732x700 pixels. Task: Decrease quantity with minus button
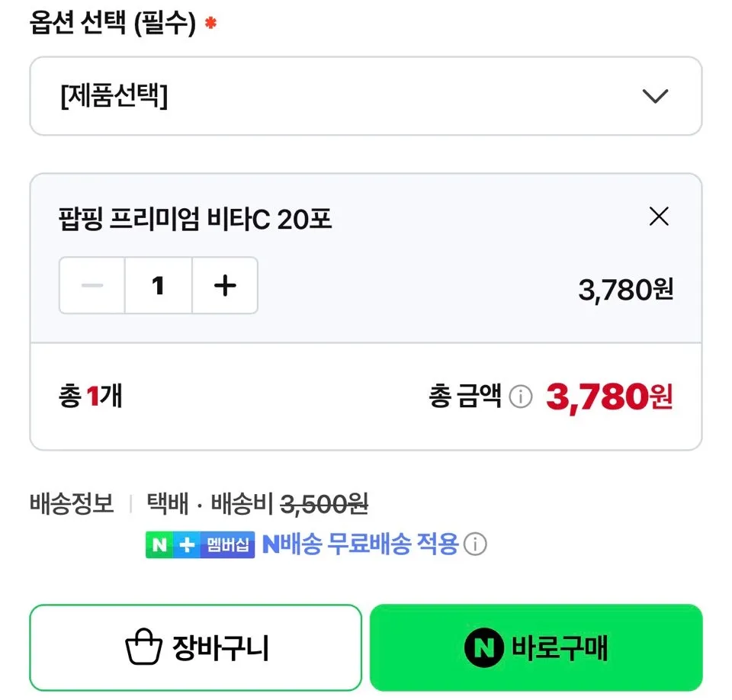tap(92, 286)
